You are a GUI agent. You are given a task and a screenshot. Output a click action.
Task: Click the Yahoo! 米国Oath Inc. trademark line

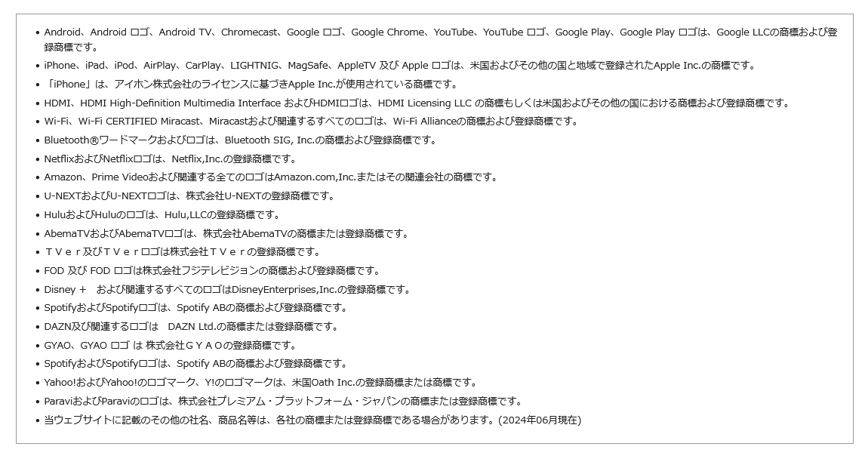coord(260,383)
